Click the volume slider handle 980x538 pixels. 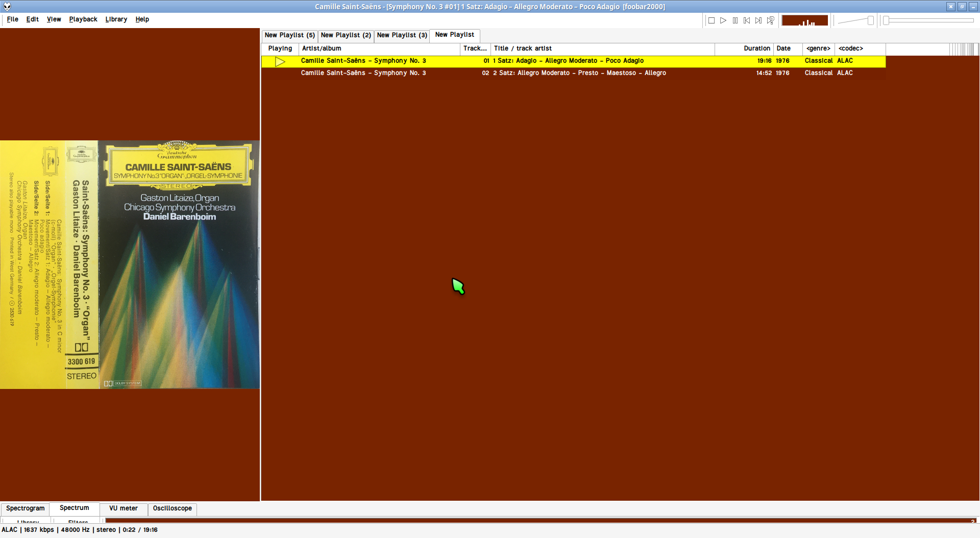(871, 20)
